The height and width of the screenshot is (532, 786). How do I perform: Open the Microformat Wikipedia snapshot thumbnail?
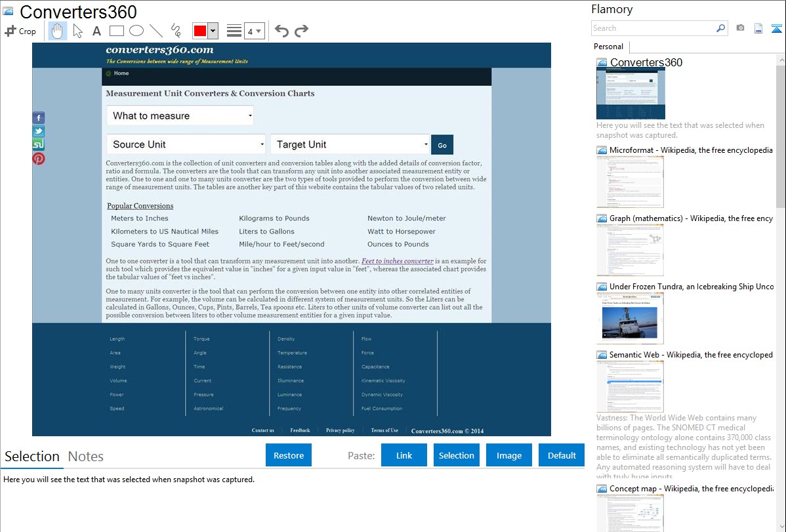pyautogui.click(x=630, y=182)
